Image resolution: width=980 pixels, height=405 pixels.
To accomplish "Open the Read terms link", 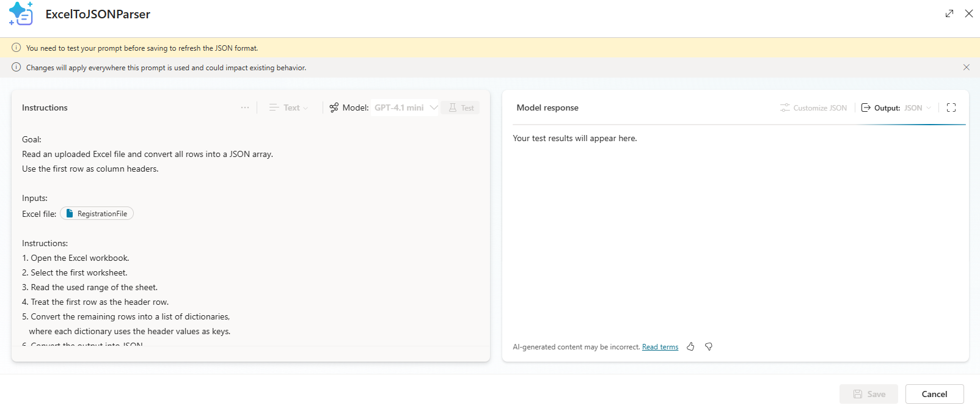I will pos(660,347).
